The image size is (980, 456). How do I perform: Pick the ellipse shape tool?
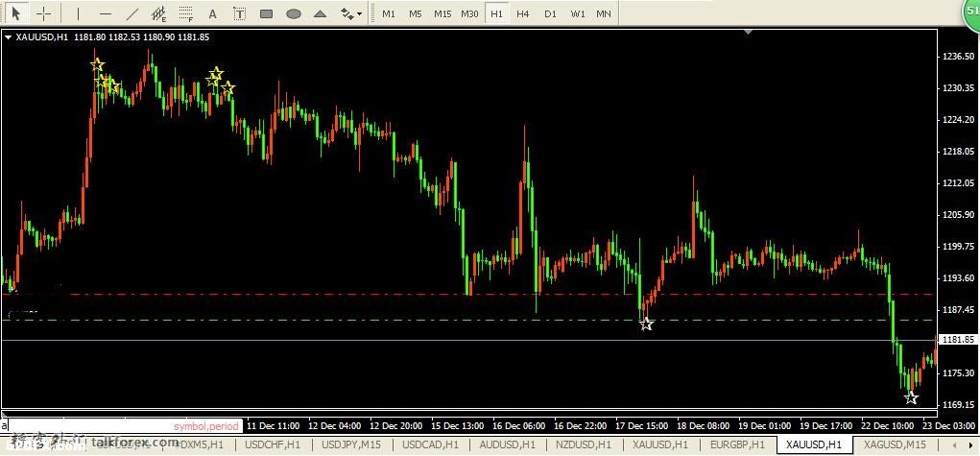(x=293, y=13)
